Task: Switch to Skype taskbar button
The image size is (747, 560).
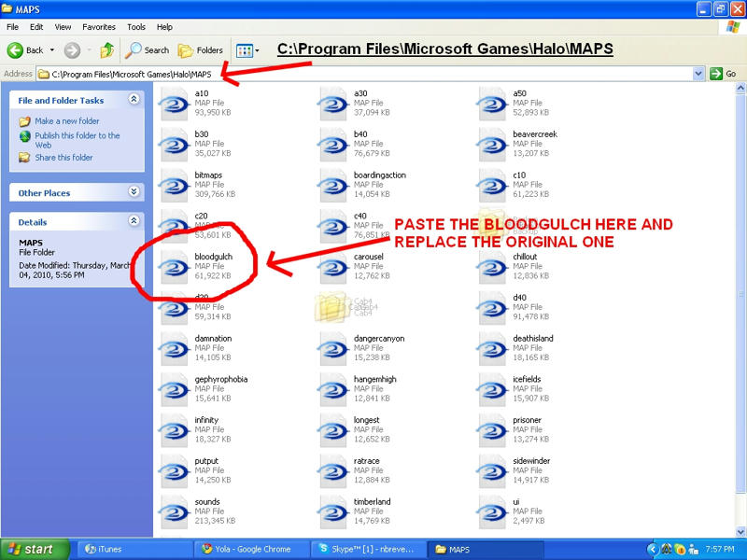Action: pyautogui.click(x=369, y=549)
